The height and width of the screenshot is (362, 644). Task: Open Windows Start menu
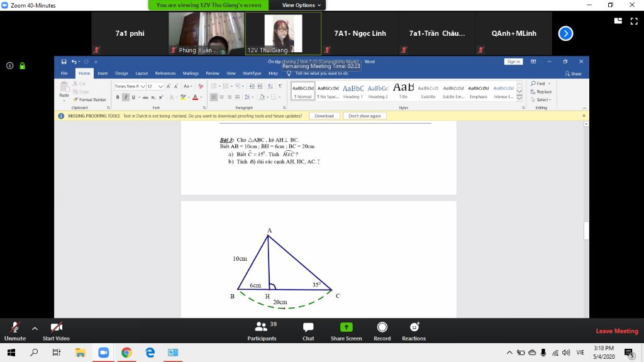(x=11, y=353)
